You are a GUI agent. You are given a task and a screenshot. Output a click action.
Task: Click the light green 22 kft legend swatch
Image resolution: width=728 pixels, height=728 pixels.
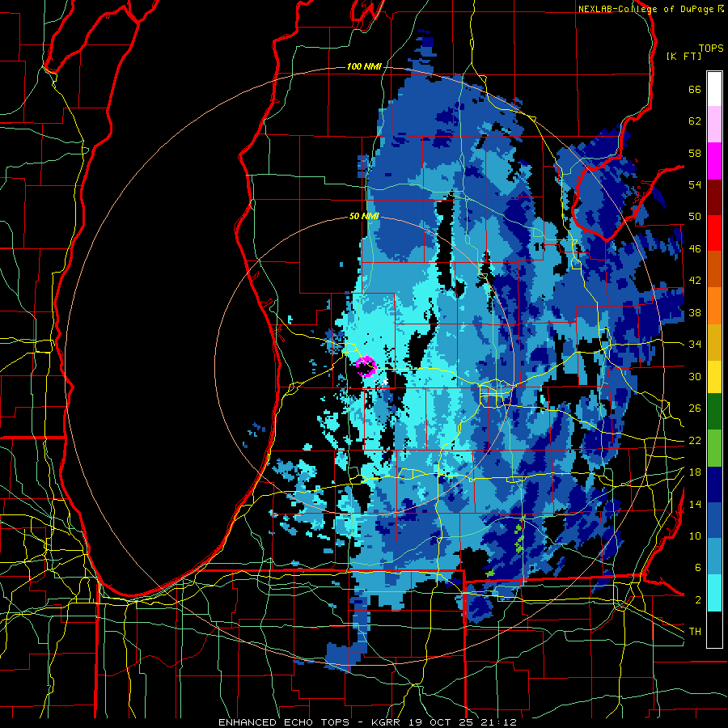tap(714, 448)
